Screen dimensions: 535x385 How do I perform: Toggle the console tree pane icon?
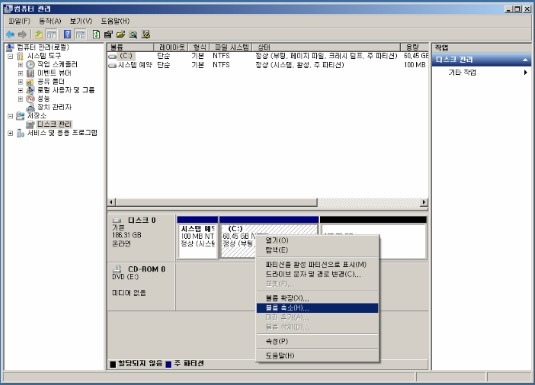pos(52,34)
